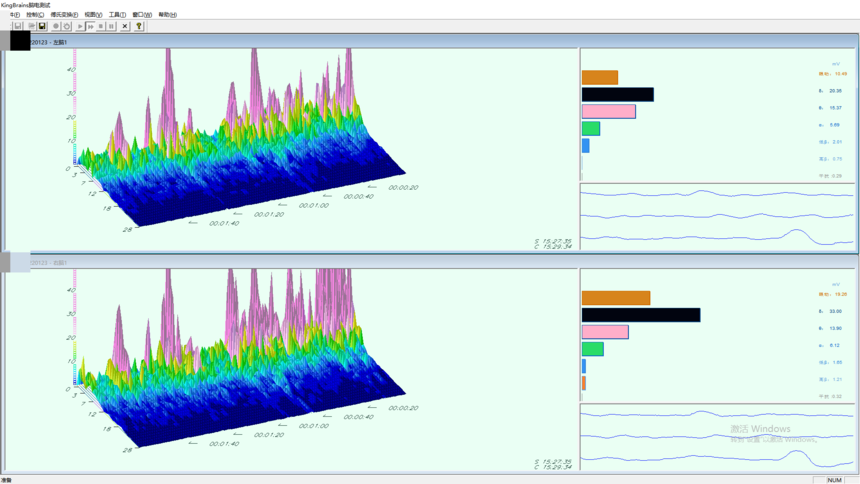Image resolution: width=860 pixels, height=484 pixels.
Task: Click the stop toolbar button
Action: tap(101, 26)
